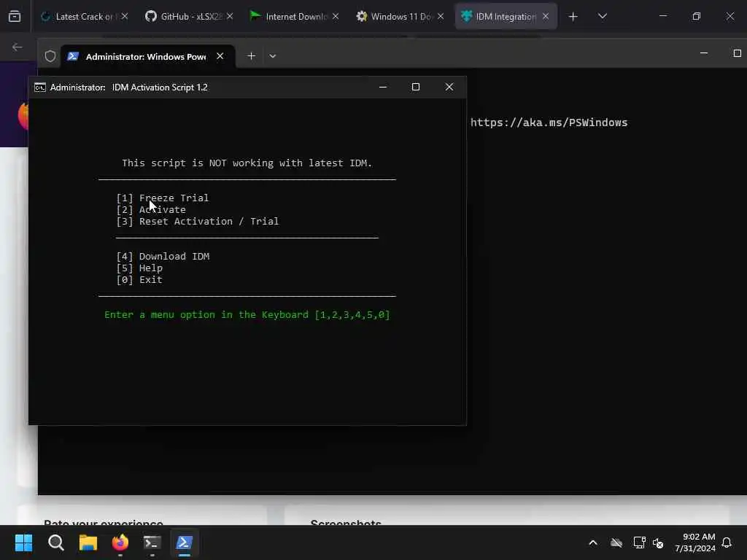Click the Activate menu line

point(151,209)
